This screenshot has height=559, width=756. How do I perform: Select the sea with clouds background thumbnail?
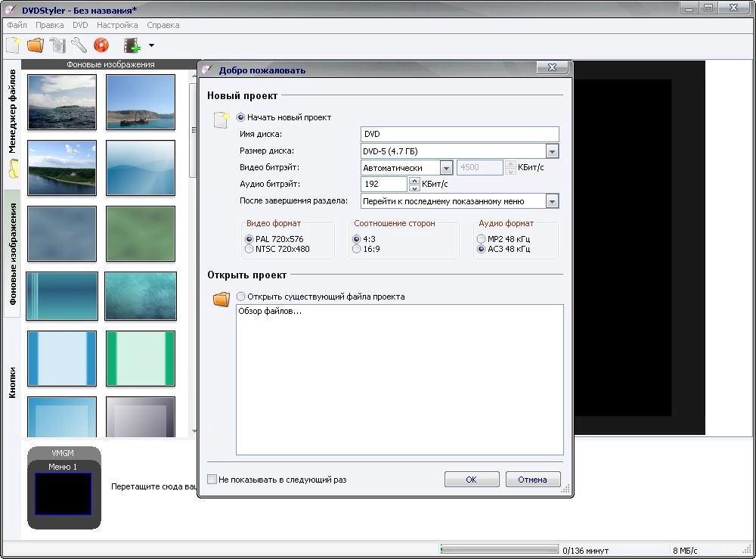click(x=62, y=102)
